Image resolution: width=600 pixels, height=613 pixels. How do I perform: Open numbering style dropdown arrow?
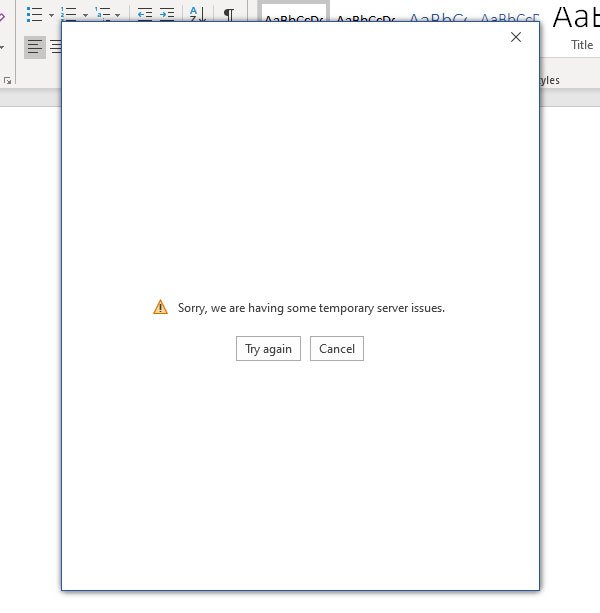[85, 15]
